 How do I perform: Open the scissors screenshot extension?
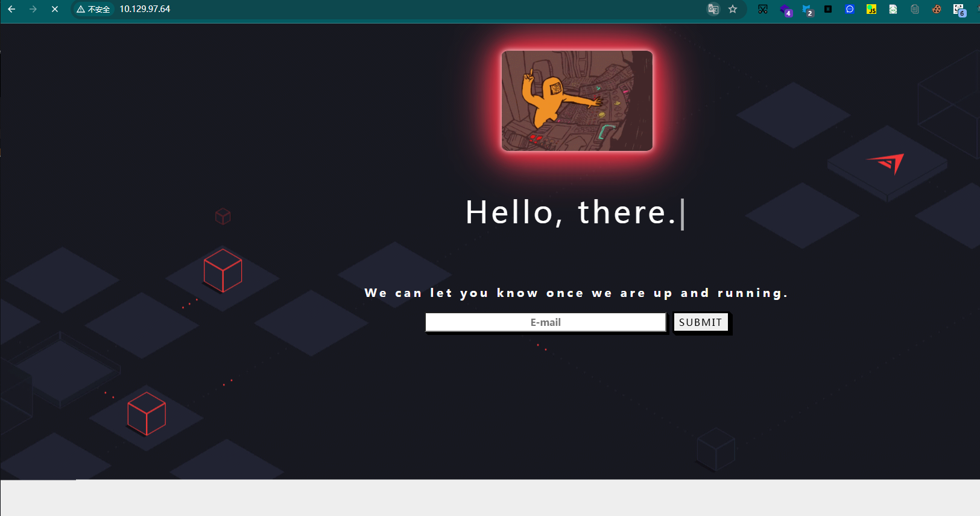(x=763, y=9)
